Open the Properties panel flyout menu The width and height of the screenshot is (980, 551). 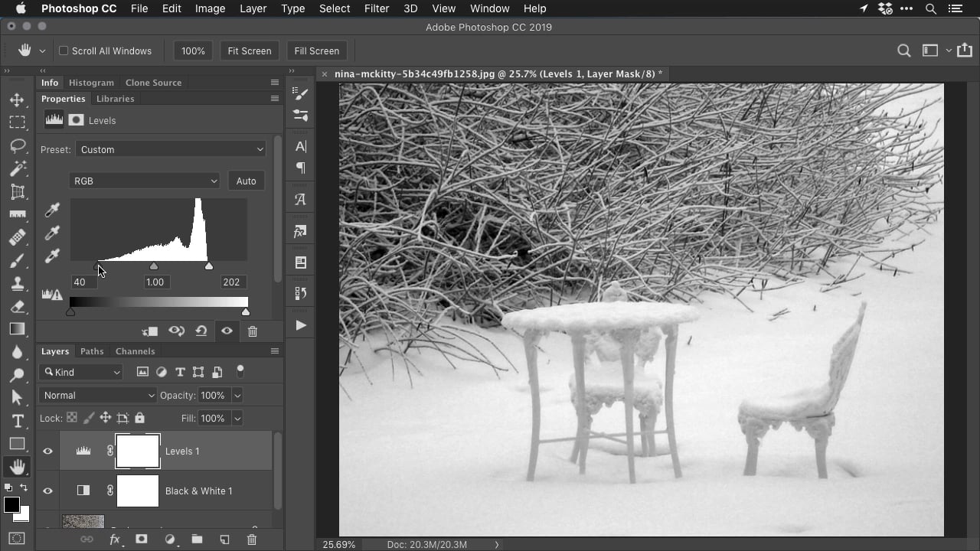coord(274,99)
